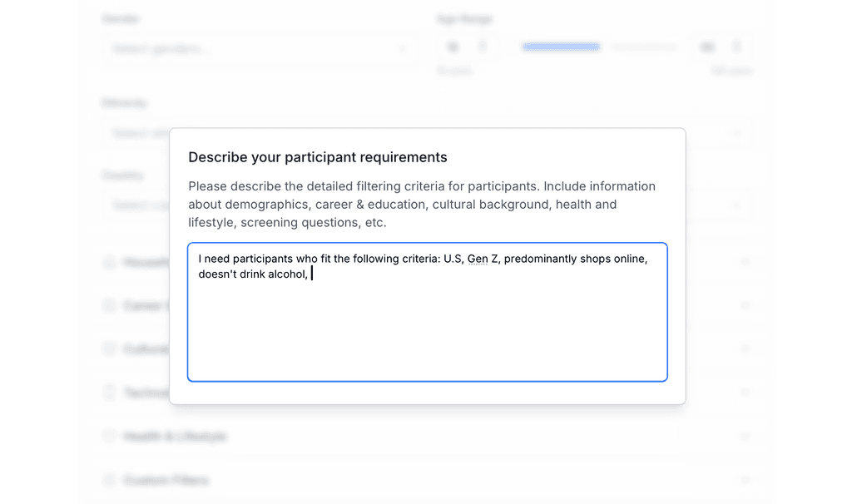The image size is (852, 504).
Task: Click the Household section icon
Action: click(109, 262)
